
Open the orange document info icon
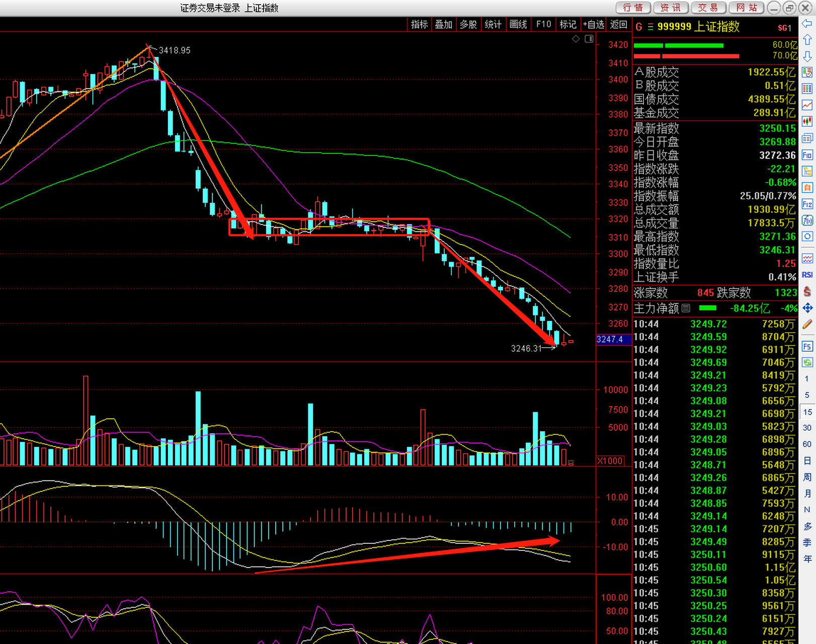(x=807, y=188)
